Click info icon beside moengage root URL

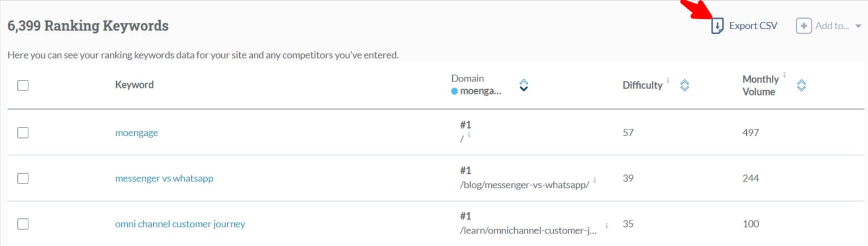pyautogui.click(x=469, y=134)
